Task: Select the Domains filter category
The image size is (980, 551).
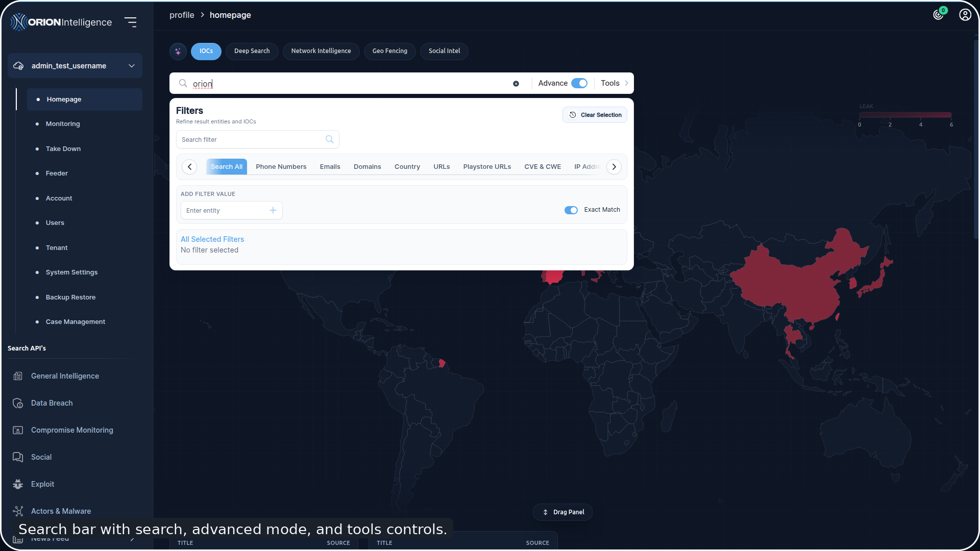Action: pos(367,167)
